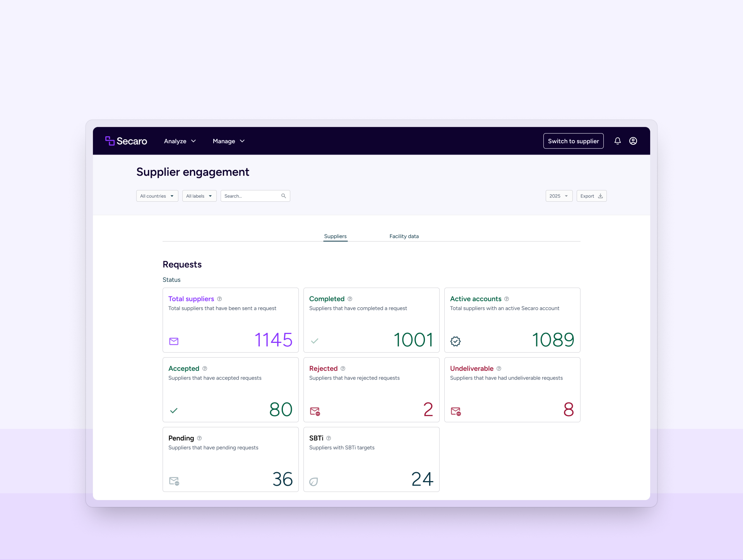Click the help icon next to Undeliverable
Screen dimensions: 743x560
click(499, 368)
